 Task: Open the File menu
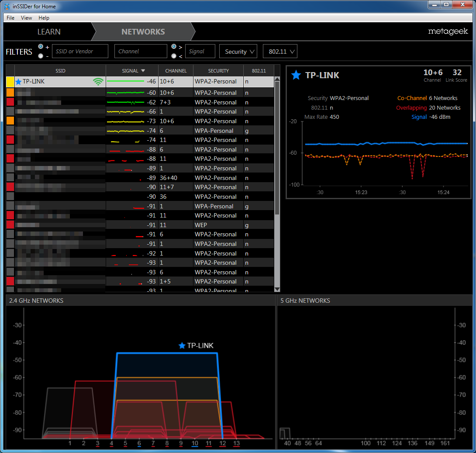coord(10,17)
